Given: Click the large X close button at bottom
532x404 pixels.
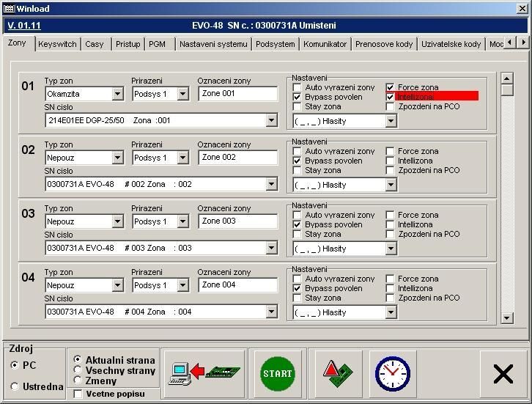Looking at the screenshot, I should coord(503,374).
